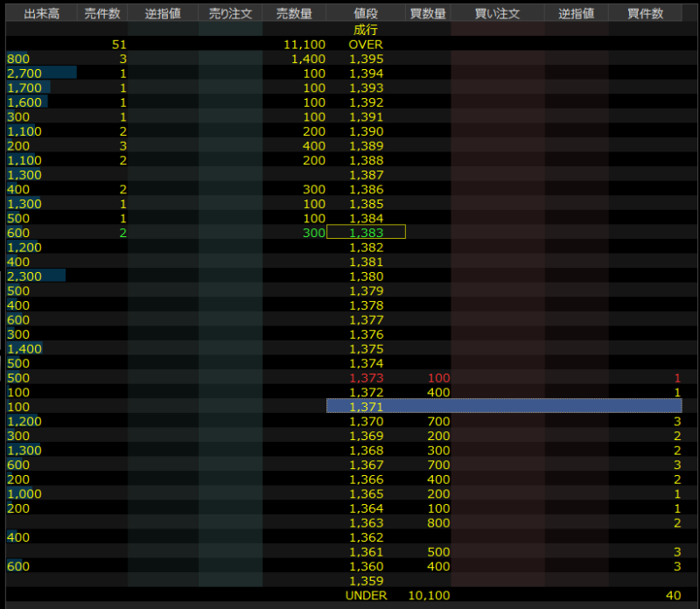Click price 1,395 in the 値段 column

tap(366, 59)
